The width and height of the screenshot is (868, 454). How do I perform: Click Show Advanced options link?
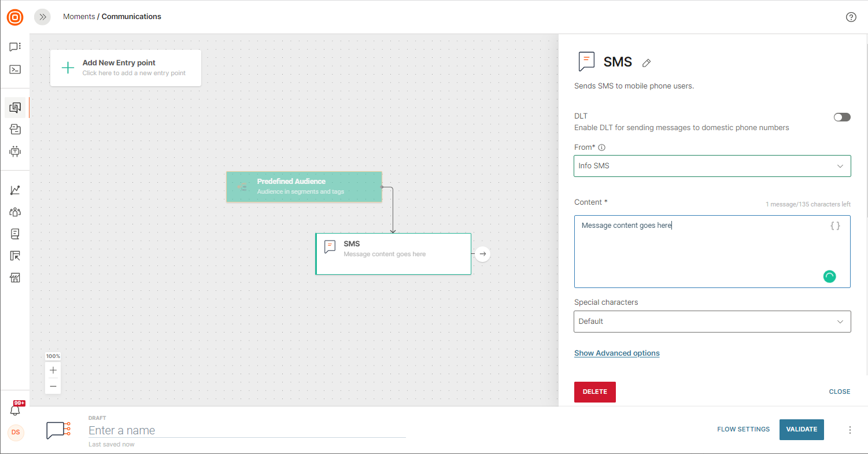(616, 353)
